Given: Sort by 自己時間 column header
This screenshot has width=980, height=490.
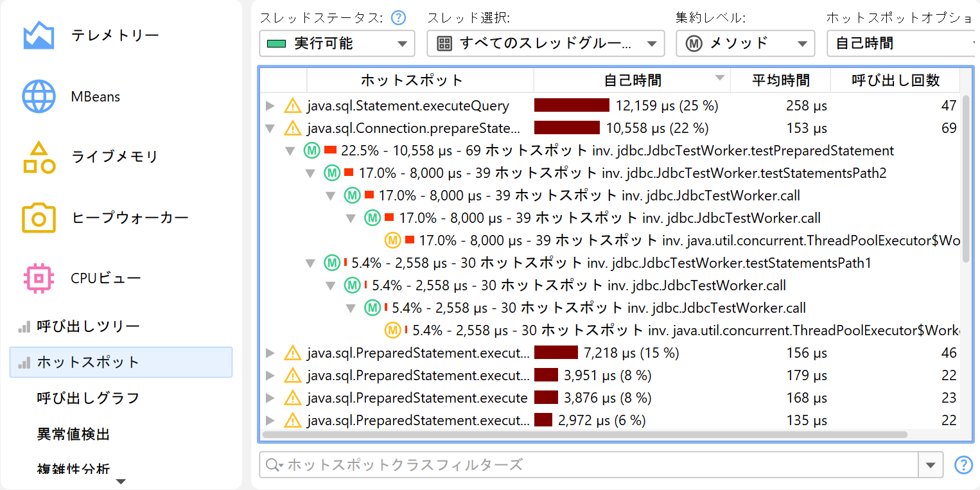Looking at the screenshot, I should tap(632, 80).
